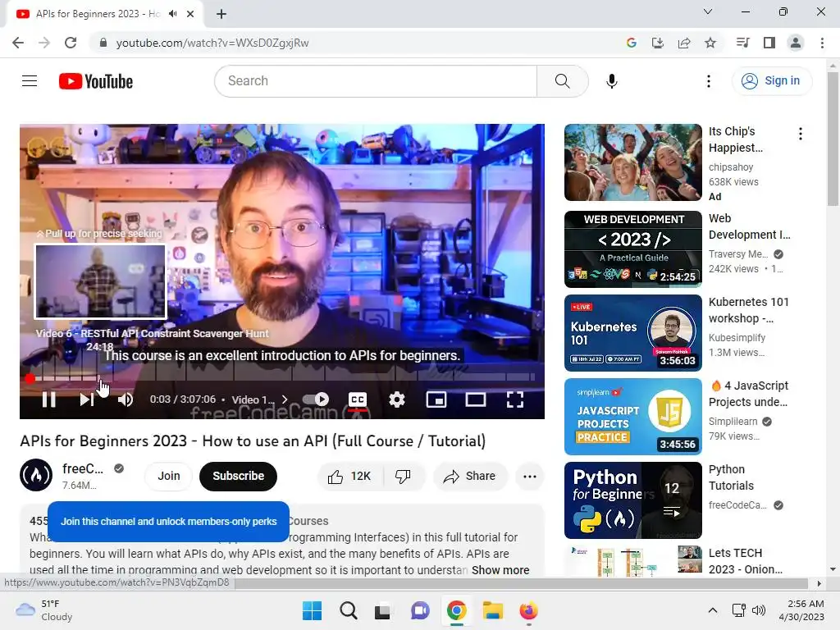Open File Explorer from taskbar

coord(492,610)
